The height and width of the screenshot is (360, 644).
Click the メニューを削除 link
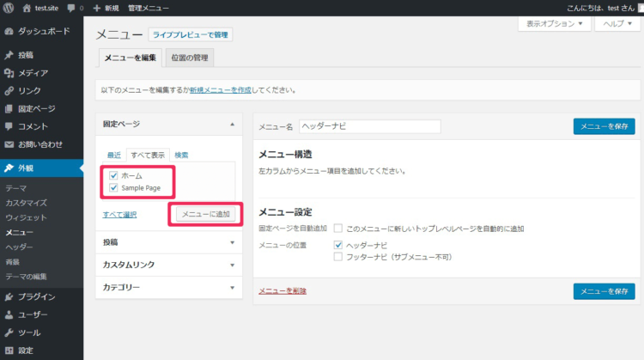coord(283,290)
